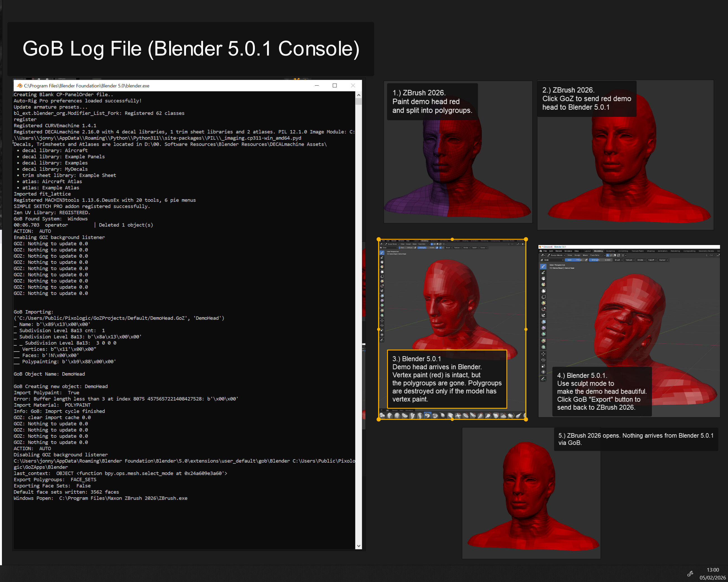Select Rotate tool in Grab-brush Blender window
The image size is (728, 582).
pyautogui.click(x=544, y=360)
